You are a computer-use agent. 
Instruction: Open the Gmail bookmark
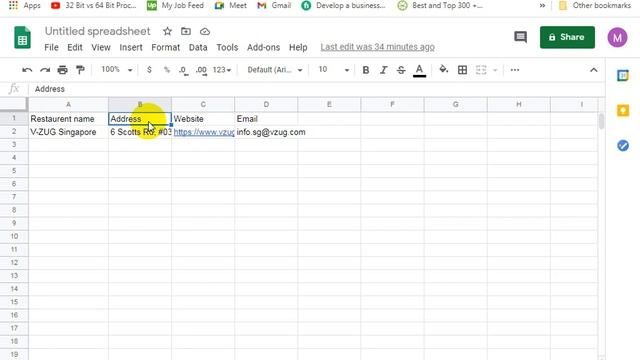[274, 5]
